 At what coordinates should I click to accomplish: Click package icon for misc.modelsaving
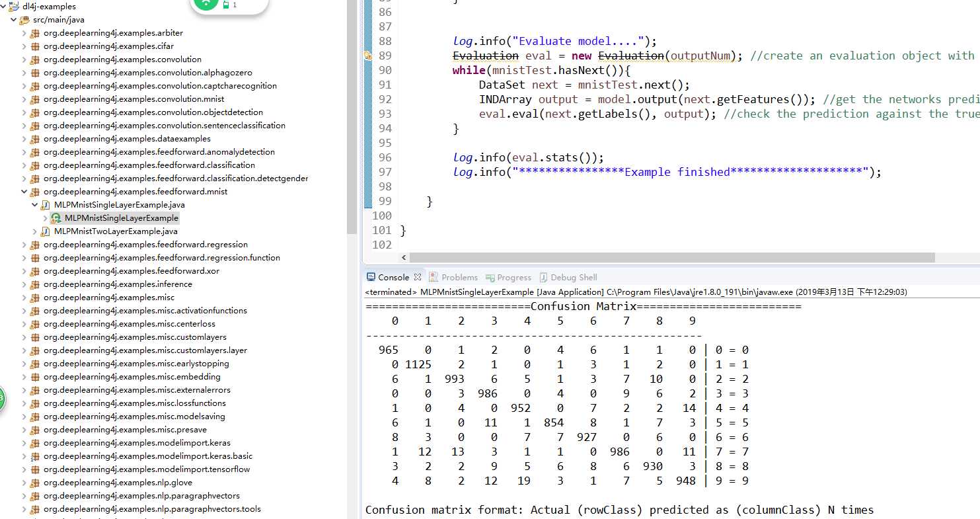pos(35,417)
